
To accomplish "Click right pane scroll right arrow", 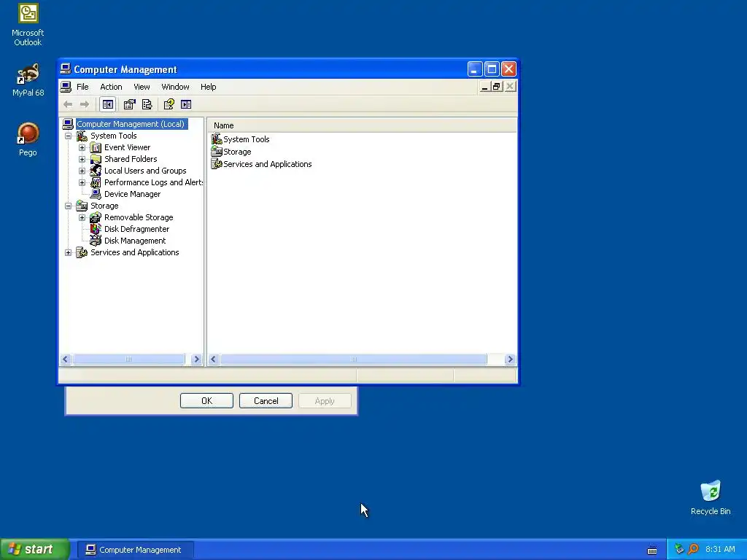I will tap(510, 359).
